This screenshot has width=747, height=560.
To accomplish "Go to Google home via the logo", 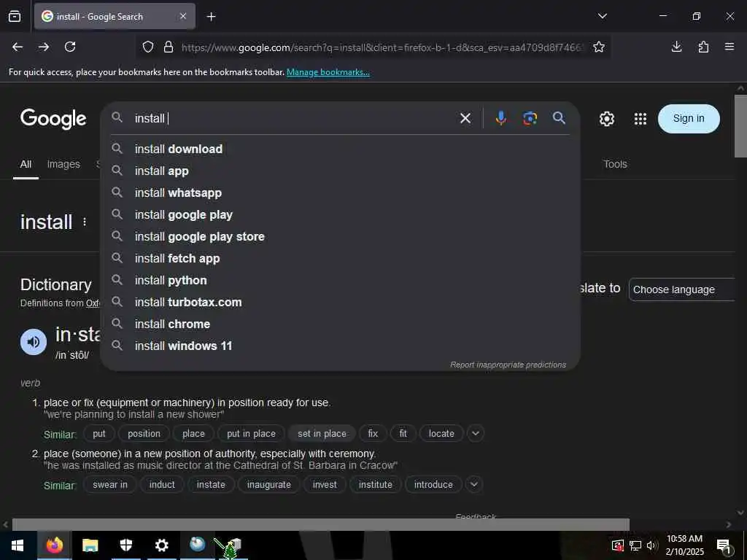I will (x=53, y=119).
